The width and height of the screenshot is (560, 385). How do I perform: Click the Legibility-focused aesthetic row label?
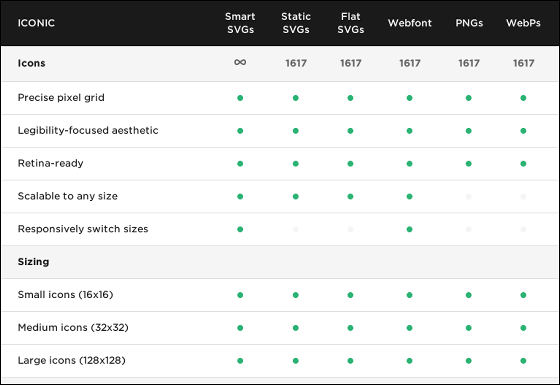88,131
